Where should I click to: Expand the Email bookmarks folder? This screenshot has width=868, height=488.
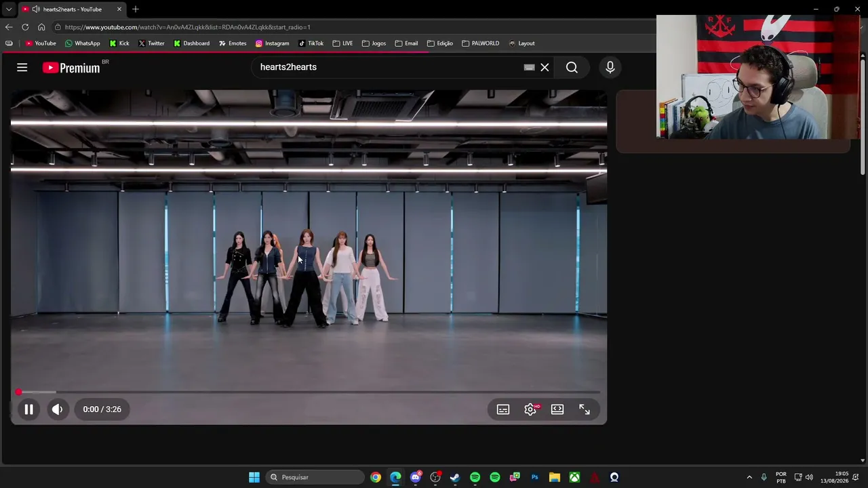click(x=407, y=43)
